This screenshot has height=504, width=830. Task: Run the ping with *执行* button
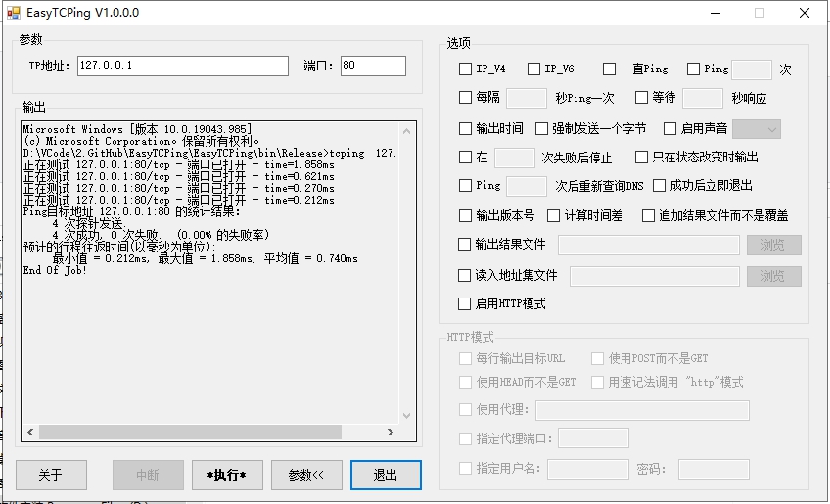pos(227,475)
